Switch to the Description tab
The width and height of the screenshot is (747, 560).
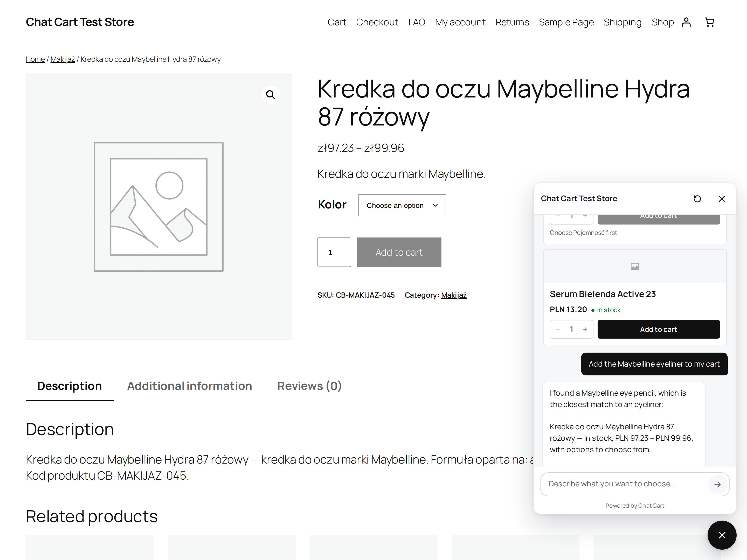[x=70, y=386]
